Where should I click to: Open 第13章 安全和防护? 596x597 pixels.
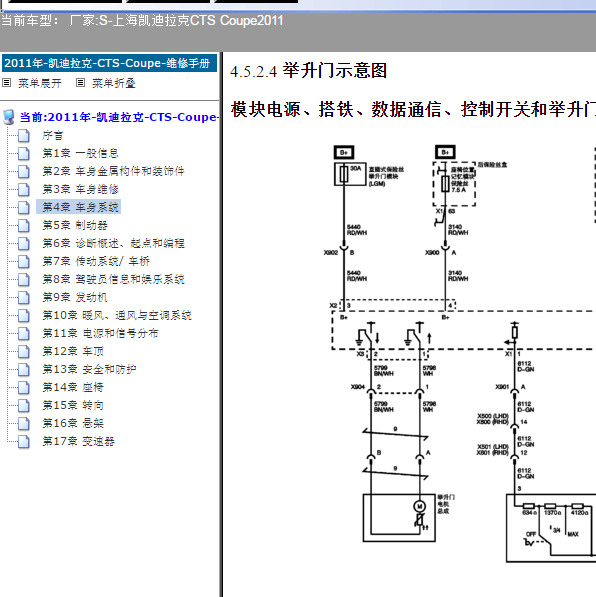tap(89, 369)
